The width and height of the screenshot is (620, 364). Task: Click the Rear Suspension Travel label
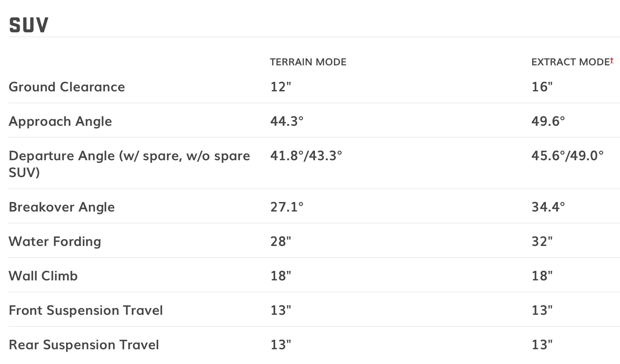tap(84, 345)
